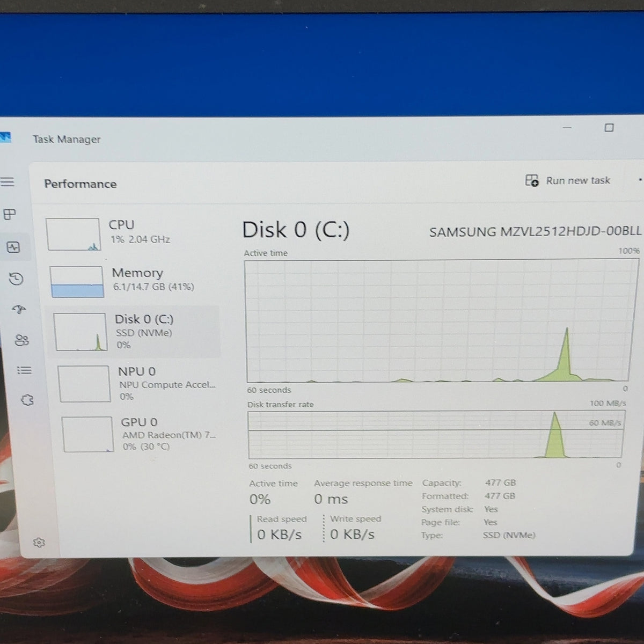This screenshot has height=644, width=644.
Task: Open the hamburger navigation menu
Action: (x=7, y=181)
